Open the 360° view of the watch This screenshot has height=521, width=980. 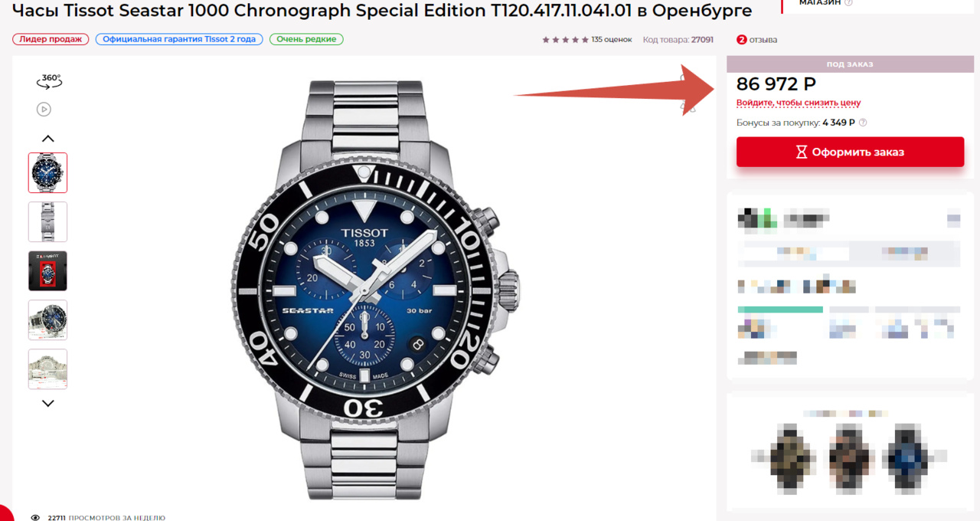pyautogui.click(x=50, y=80)
